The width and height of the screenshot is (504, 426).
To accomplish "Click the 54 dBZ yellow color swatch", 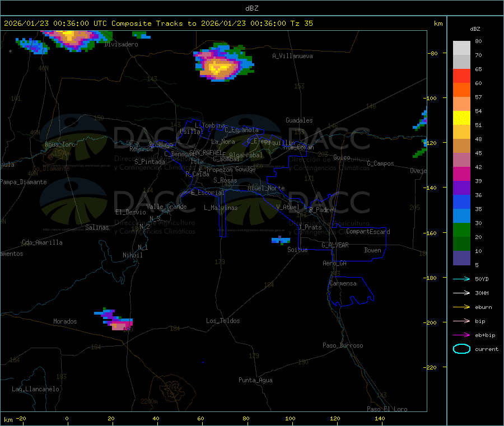I will (x=461, y=118).
